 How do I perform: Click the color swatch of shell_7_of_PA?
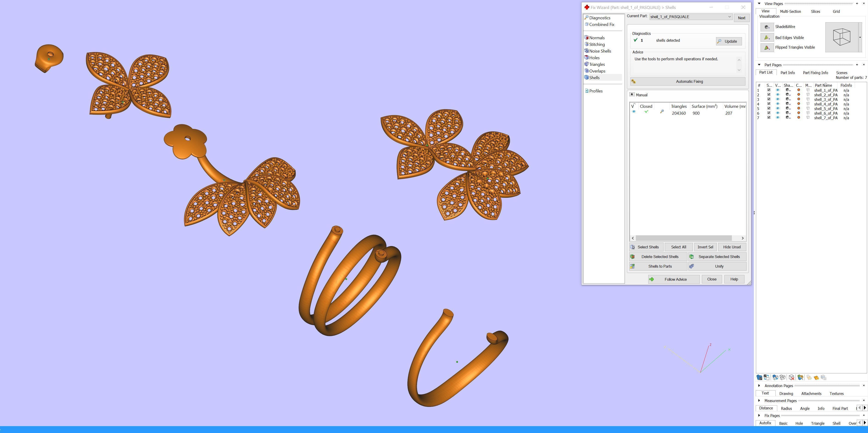(799, 118)
